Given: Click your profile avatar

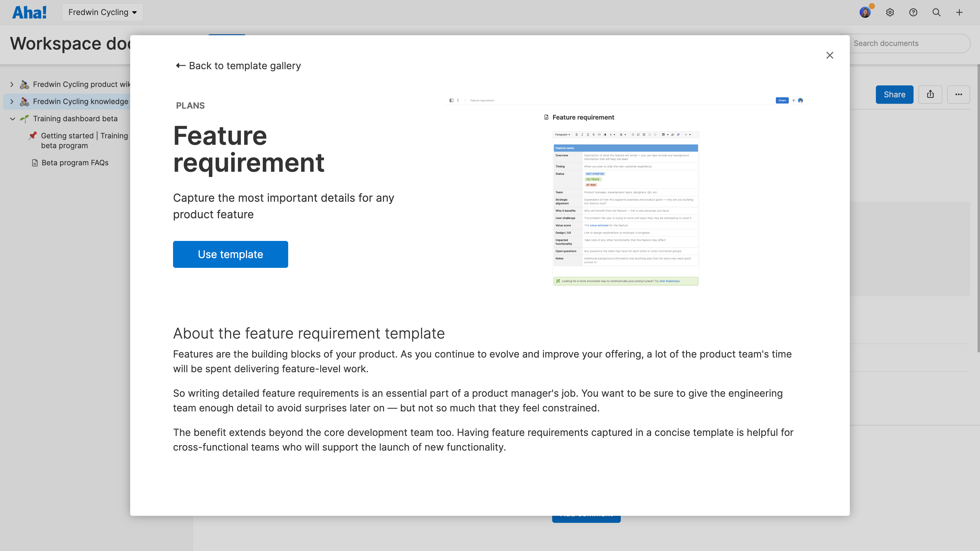Looking at the screenshot, I should pyautogui.click(x=865, y=12).
